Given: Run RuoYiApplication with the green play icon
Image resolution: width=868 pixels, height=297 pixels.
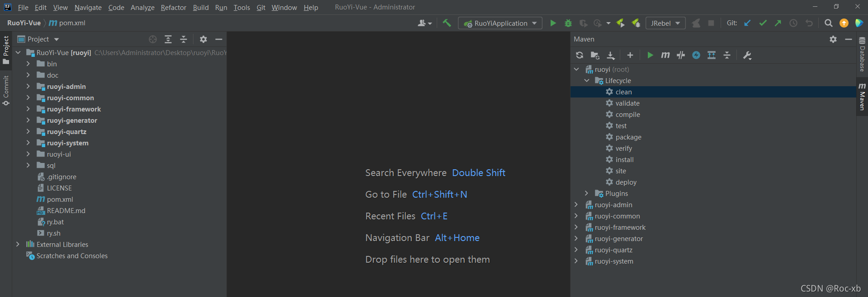Looking at the screenshot, I should coord(553,23).
